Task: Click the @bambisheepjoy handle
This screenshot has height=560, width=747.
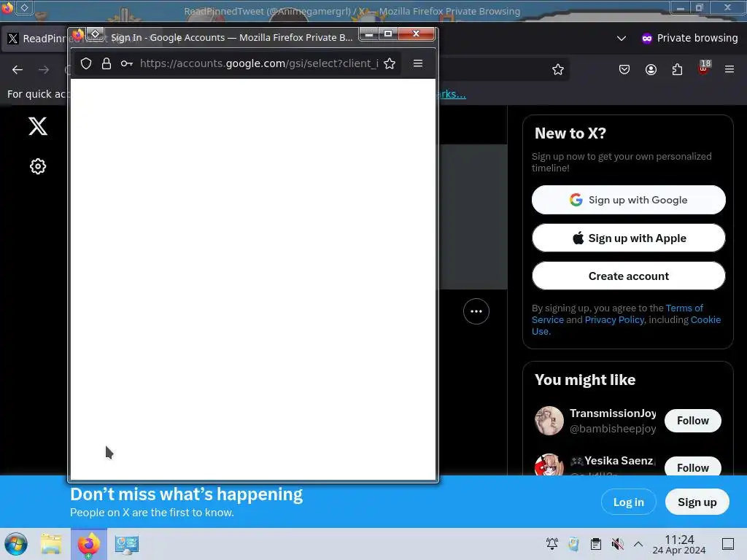Action: [x=613, y=429]
